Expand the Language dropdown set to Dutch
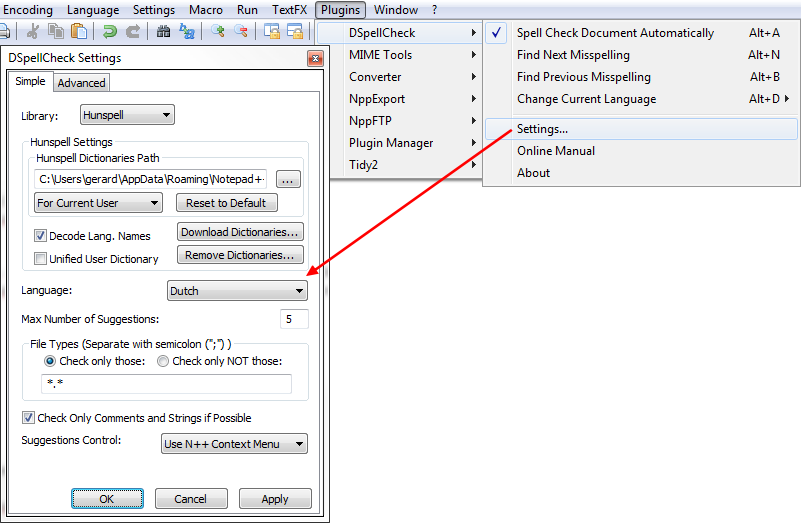Screen dimensions: 801x523 [x=237, y=291]
